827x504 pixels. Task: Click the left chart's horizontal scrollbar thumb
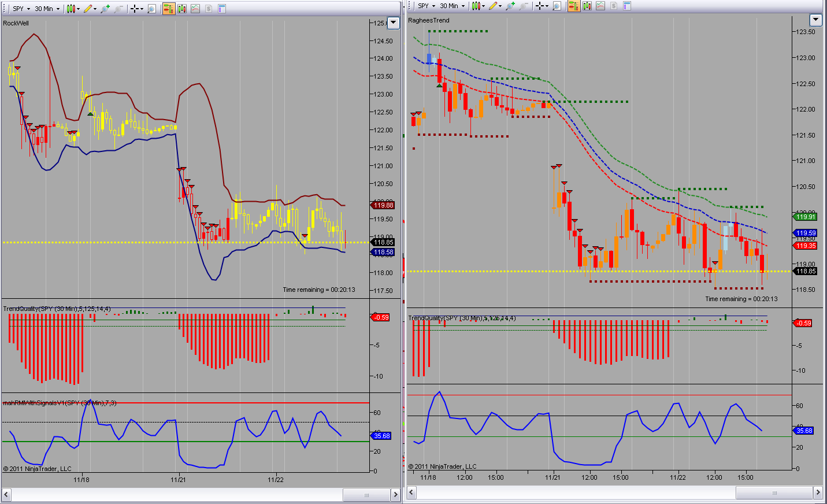point(366,495)
